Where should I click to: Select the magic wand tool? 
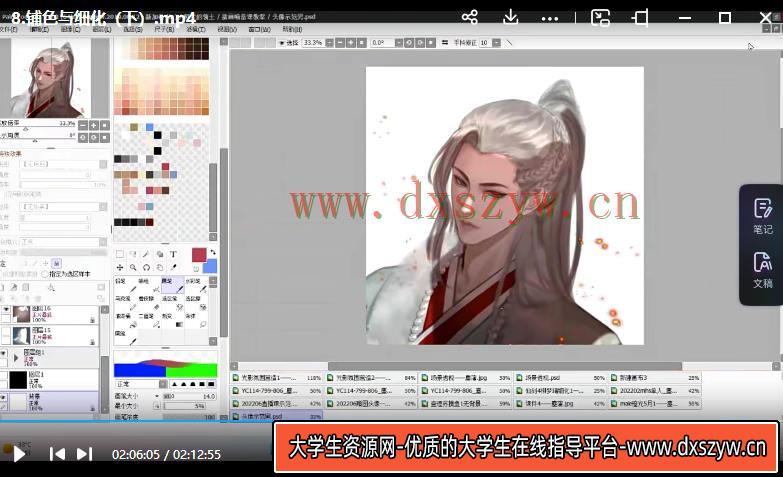146,254
